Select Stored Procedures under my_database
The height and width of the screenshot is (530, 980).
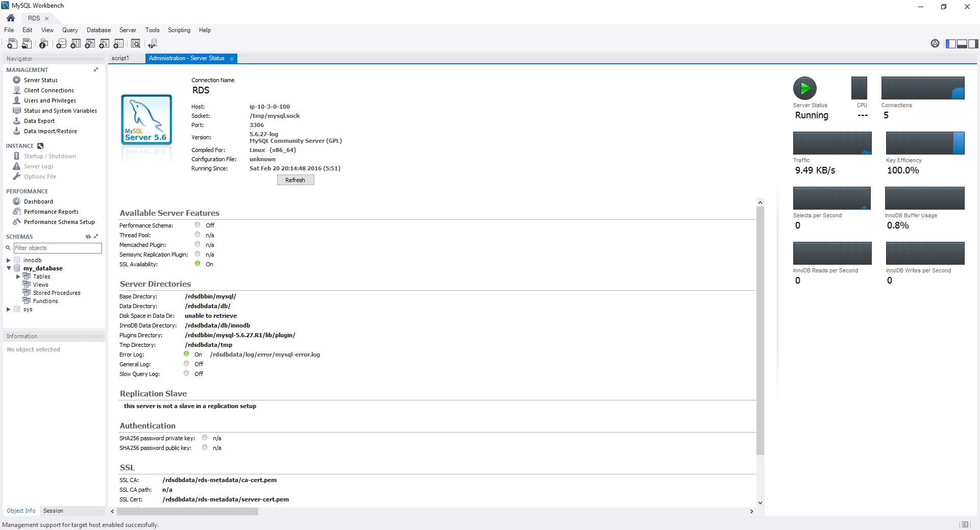tap(57, 293)
